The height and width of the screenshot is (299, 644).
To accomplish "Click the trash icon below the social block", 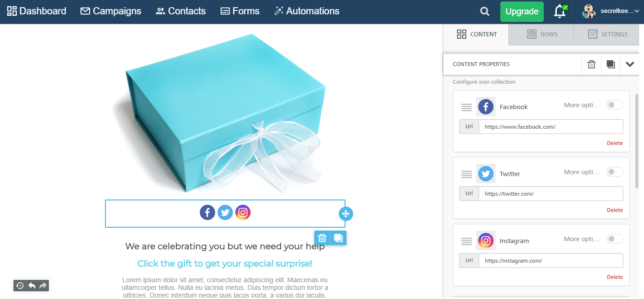I will 322,238.
